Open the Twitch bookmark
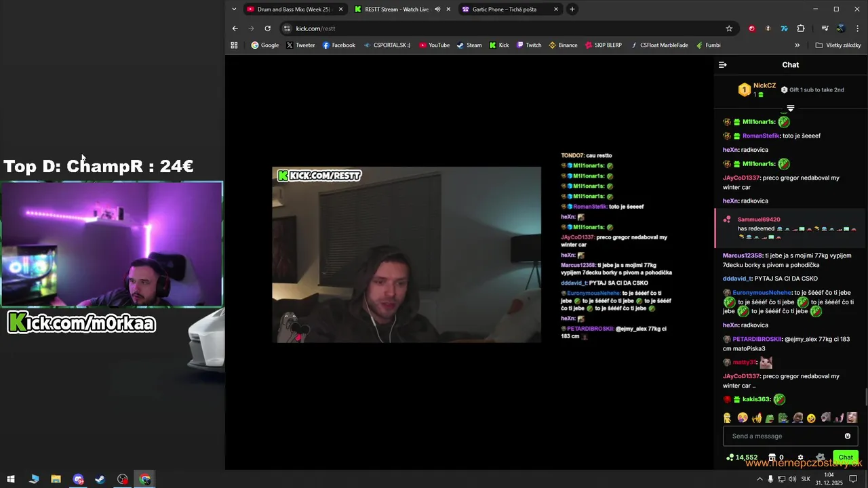 [528, 45]
